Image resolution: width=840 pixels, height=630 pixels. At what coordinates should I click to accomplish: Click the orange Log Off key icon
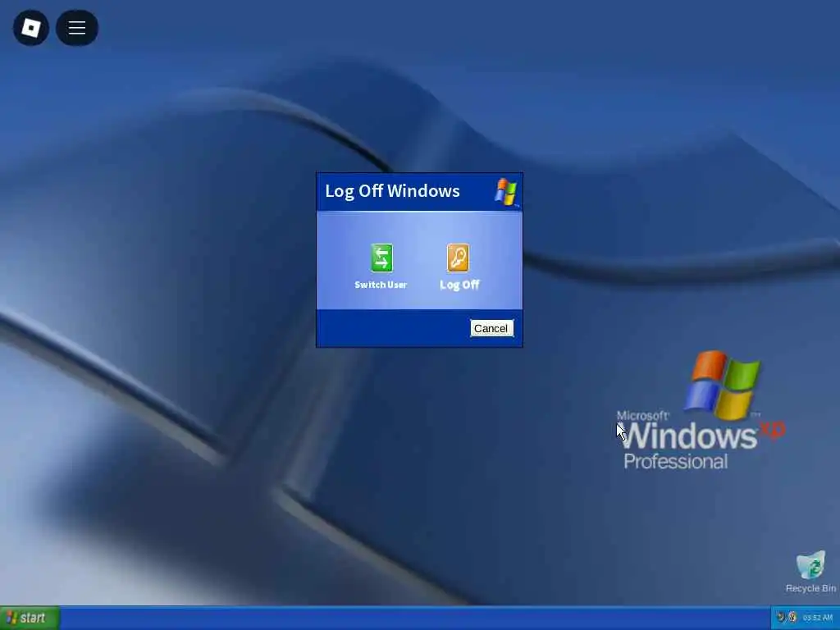point(458,258)
